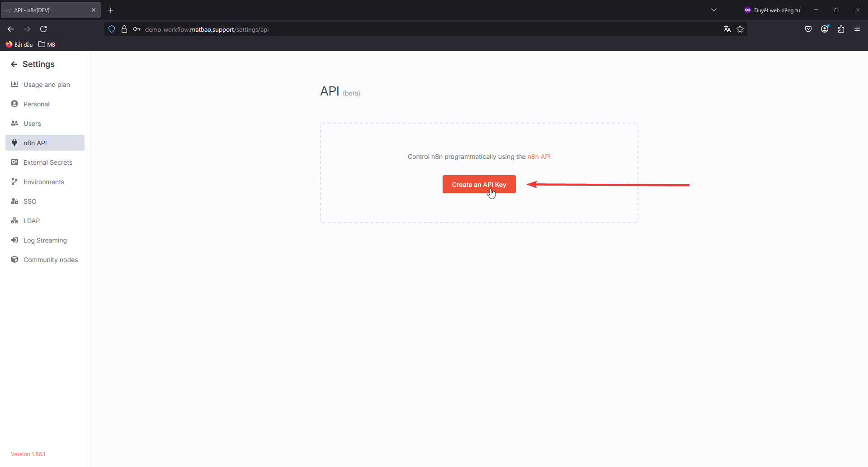Image resolution: width=868 pixels, height=467 pixels.
Task: Open LDAP settings
Action: 45,221
